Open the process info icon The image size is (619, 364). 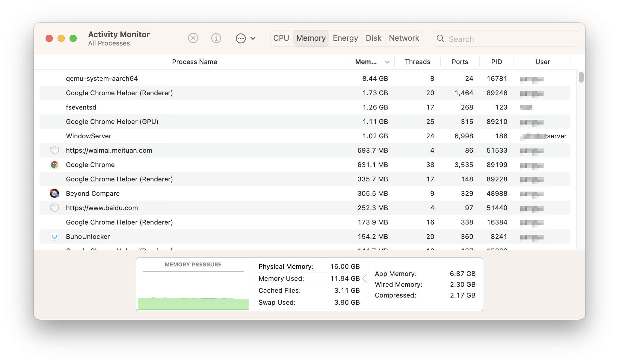[x=216, y=38]
